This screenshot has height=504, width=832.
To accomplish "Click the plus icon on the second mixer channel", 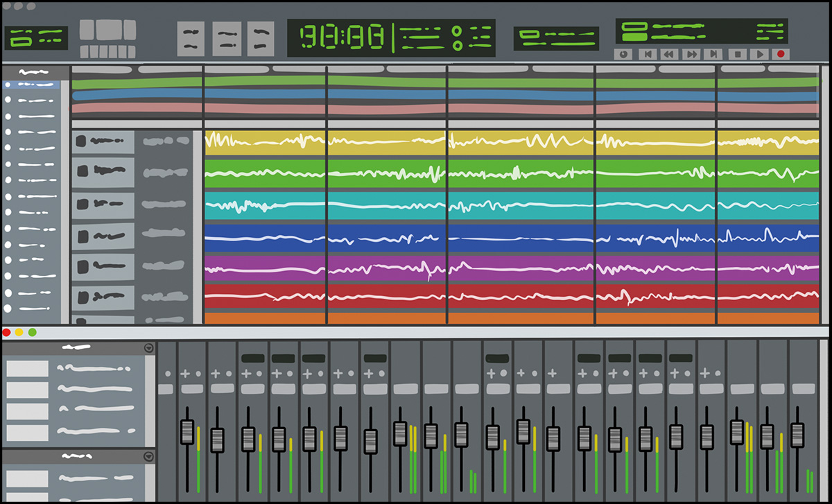I will coord(214,374).
